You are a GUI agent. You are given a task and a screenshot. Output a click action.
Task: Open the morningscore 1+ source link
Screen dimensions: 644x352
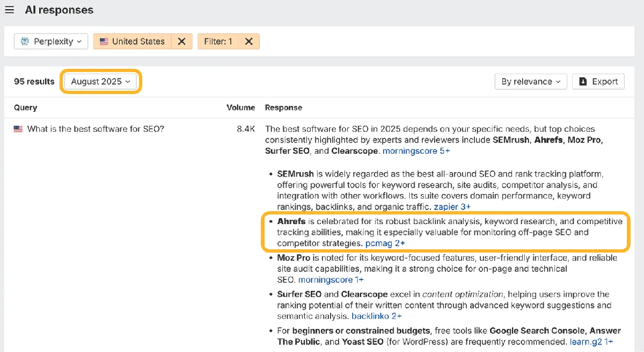coord(331,279)
